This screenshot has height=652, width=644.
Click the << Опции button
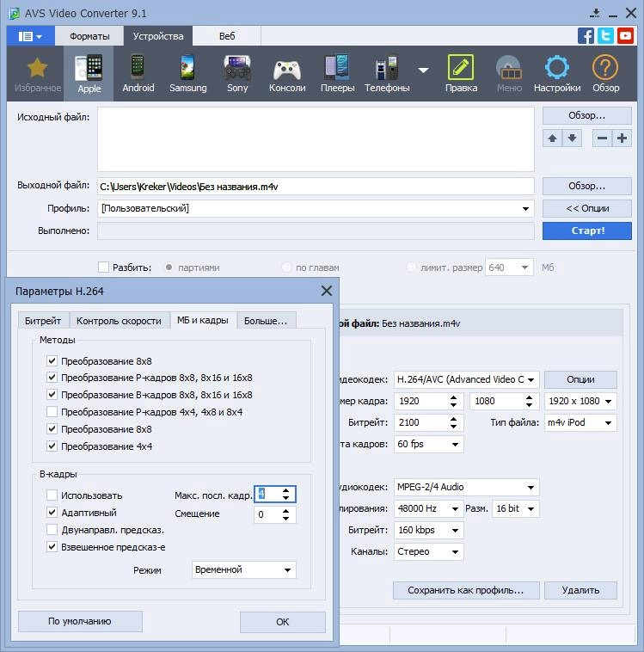tap(587, 208)
